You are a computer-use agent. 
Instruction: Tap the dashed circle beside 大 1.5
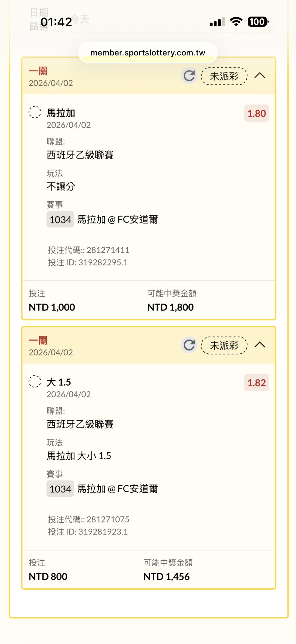[35, 381]
